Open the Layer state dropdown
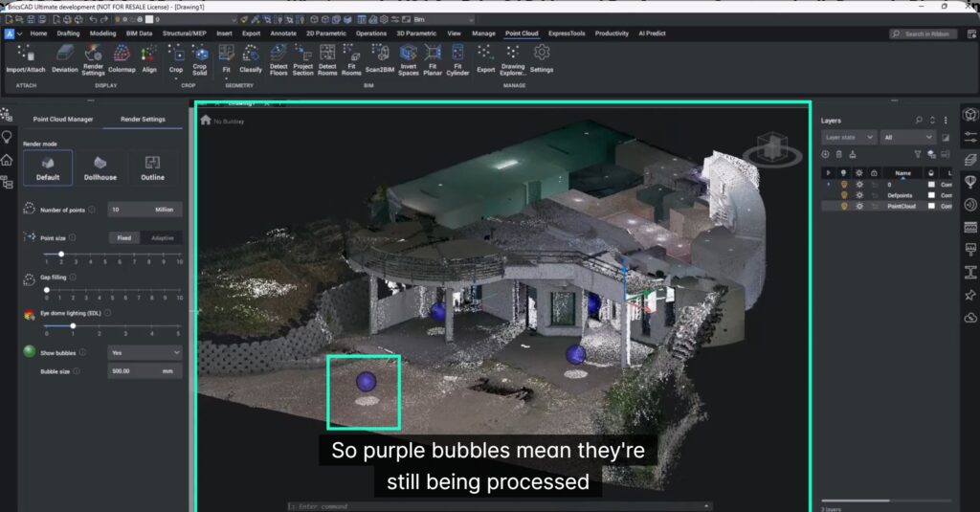The height and width of the screenshot is (512, 980). pos(849,137)
